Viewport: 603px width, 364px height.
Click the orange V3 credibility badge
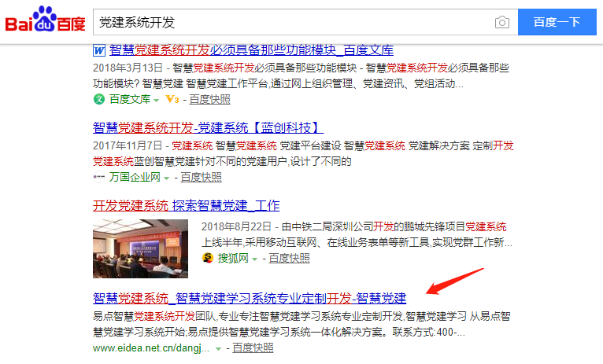click(x=172, y=99)
